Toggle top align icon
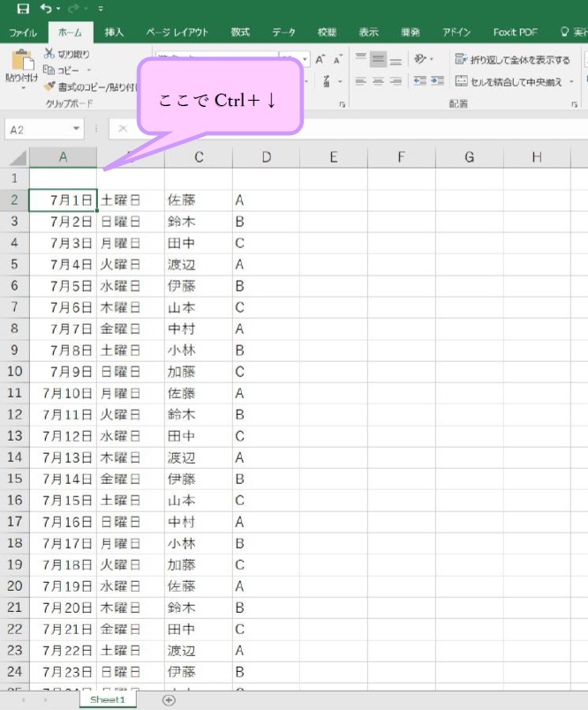 pyautogui.click(x=361, y=59)
